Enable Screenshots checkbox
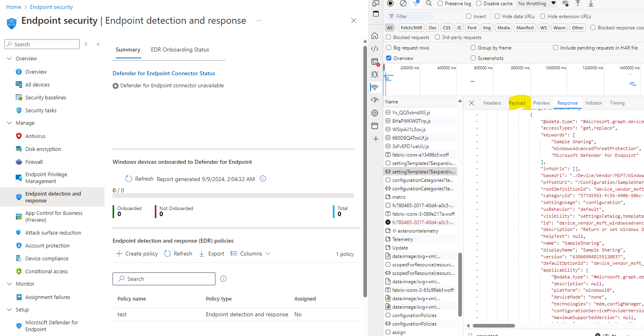This screenshot has width=644, height=336. tap(473, 58)
